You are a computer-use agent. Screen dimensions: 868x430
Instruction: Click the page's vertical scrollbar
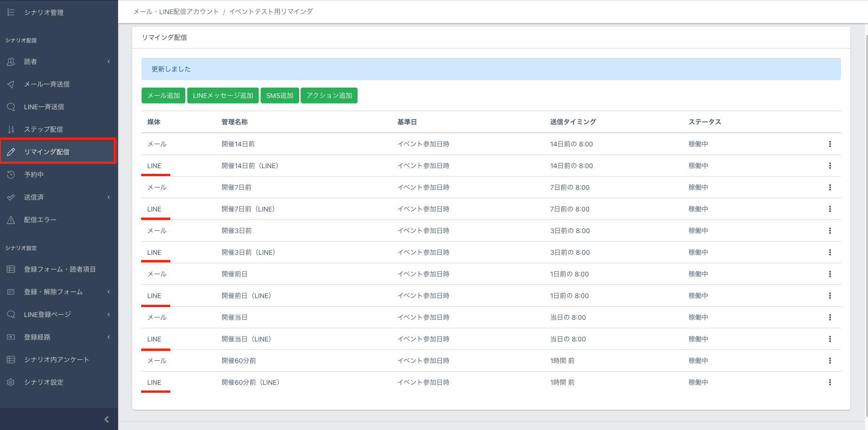866,226
